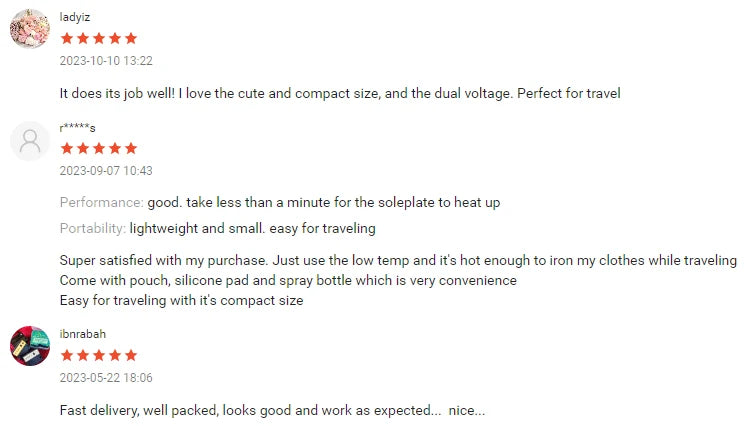Viewport: 746px width, 426px height.
Task: Click ladyiz's review text about dual voltage
Action: 340,93
